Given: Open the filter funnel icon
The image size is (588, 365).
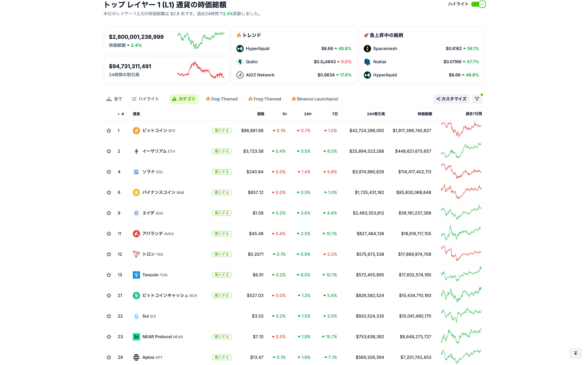Looking at the screenshot, I should 477,99.
